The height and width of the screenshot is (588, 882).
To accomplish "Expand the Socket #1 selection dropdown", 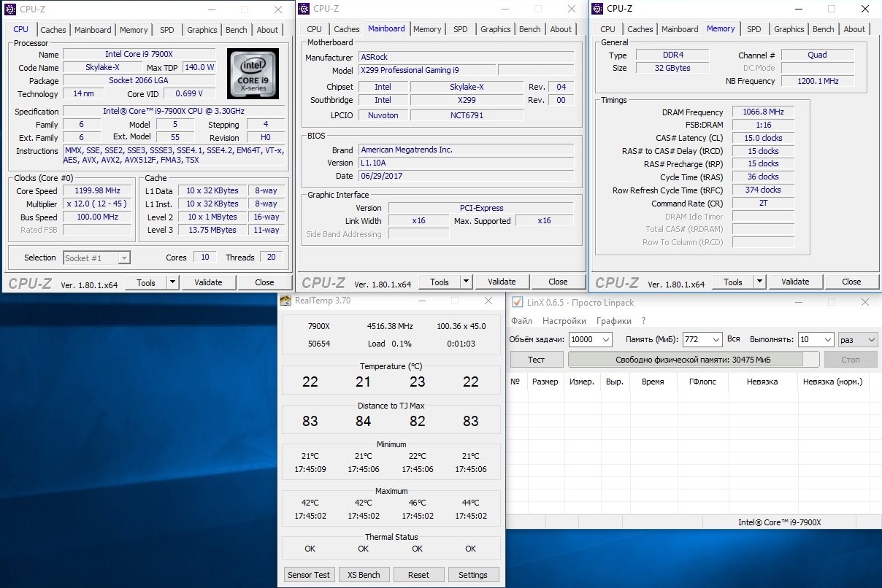I will tap(124, 258).
